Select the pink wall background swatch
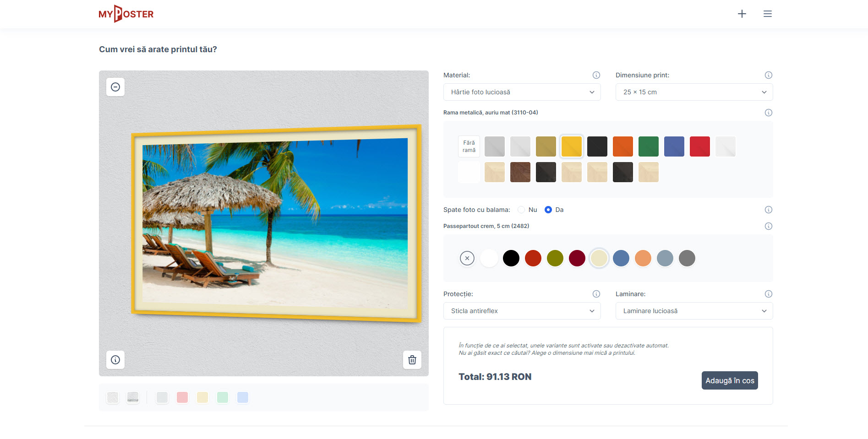Viewport: 868px width, 439px height. click(x=182, y=397)
